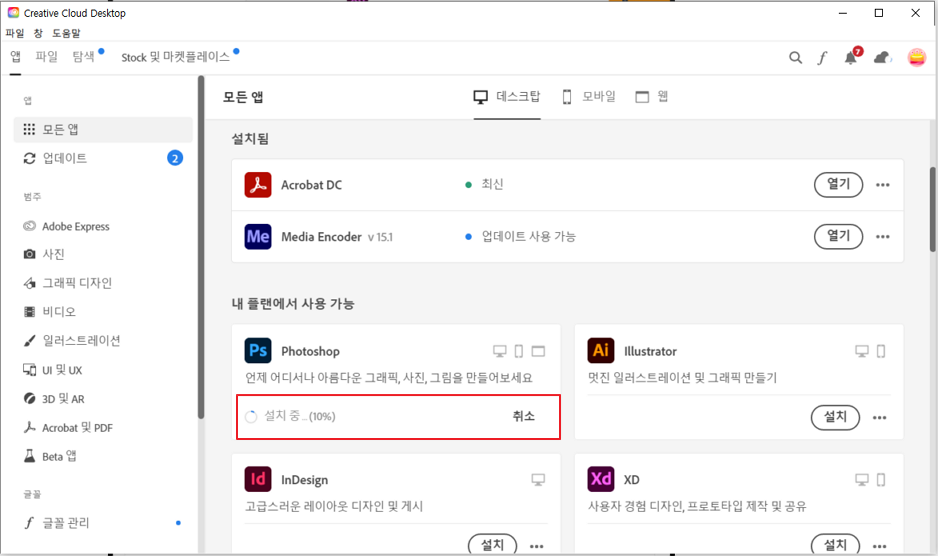Click the main content scrollbar thumb
938x556 pixels.
(933, 209)
